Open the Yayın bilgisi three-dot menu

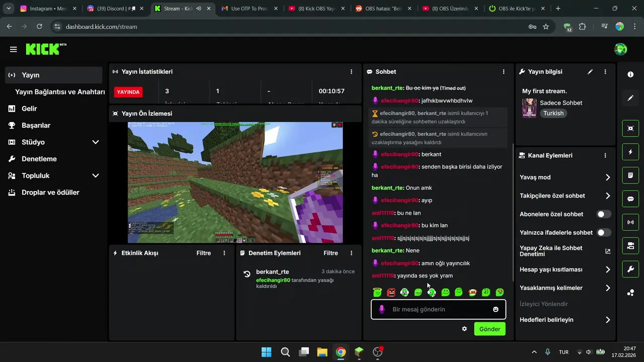pyautogui.click(x=605, y=72)
